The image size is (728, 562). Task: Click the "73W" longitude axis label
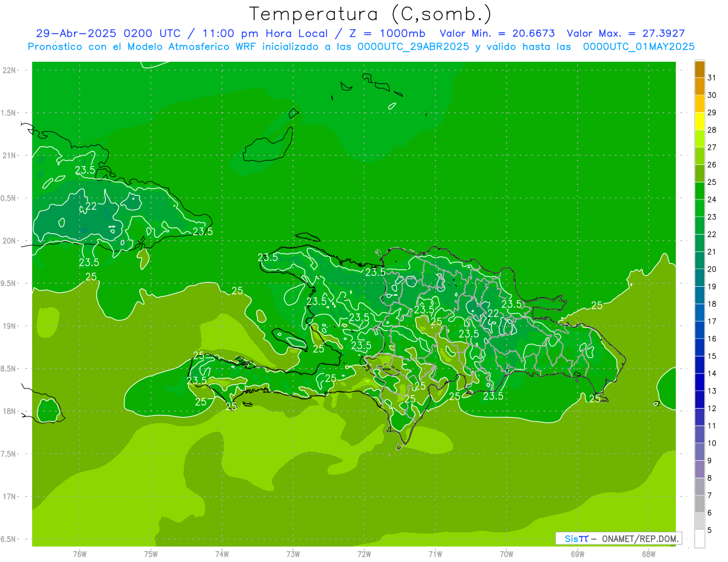[293, 554]
